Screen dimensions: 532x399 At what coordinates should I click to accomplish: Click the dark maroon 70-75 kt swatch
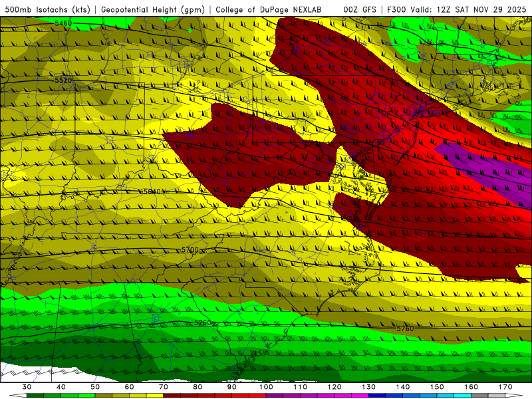click(x=172, y=396)
